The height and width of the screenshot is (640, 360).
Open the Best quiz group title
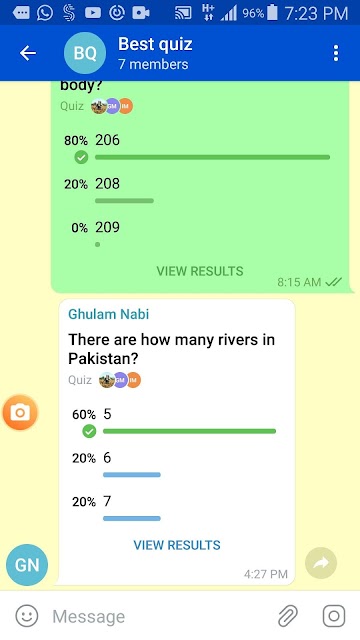click(x=155, y=44)
